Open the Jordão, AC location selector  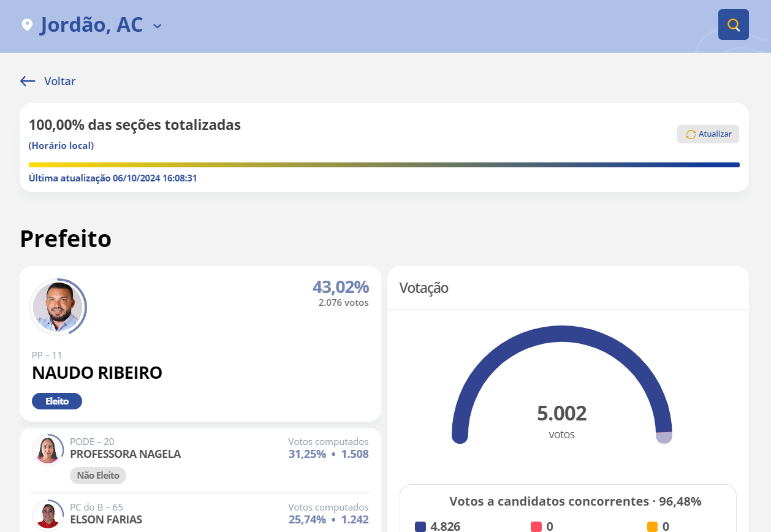click(x=92, y=25)
